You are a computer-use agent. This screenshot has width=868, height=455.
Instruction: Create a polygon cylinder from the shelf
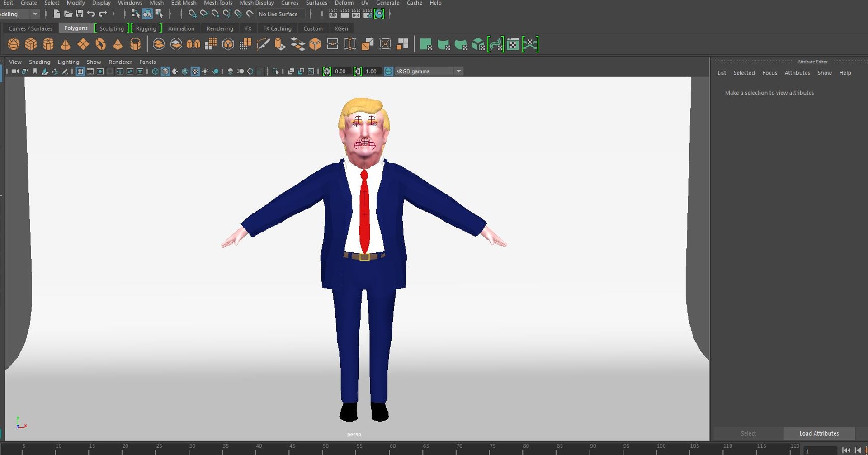click(48, 44)
